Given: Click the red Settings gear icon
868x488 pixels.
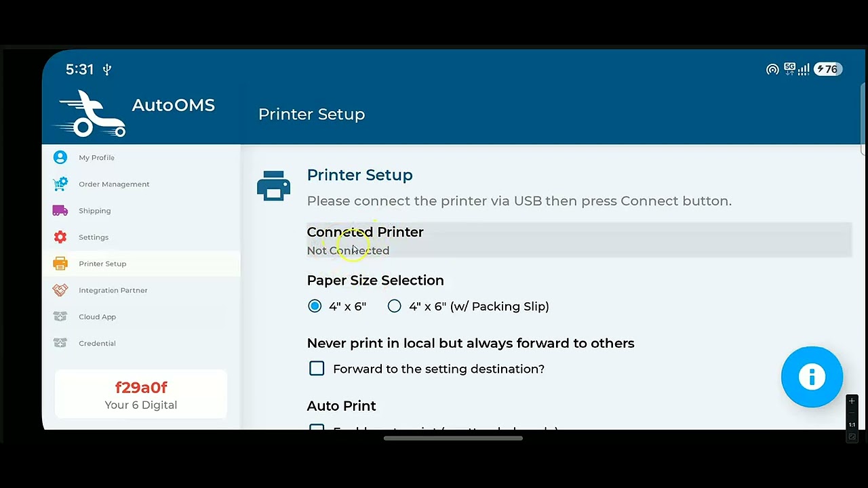Looking at the screenshot, I should (60, 237).
